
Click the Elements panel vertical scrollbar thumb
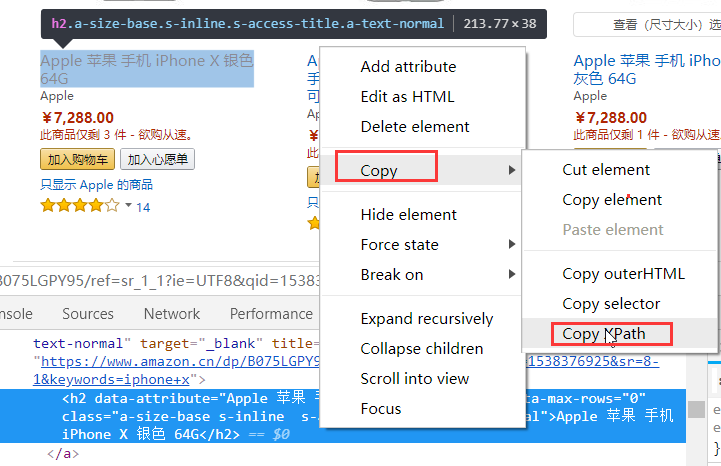click(x=697, y=409)
